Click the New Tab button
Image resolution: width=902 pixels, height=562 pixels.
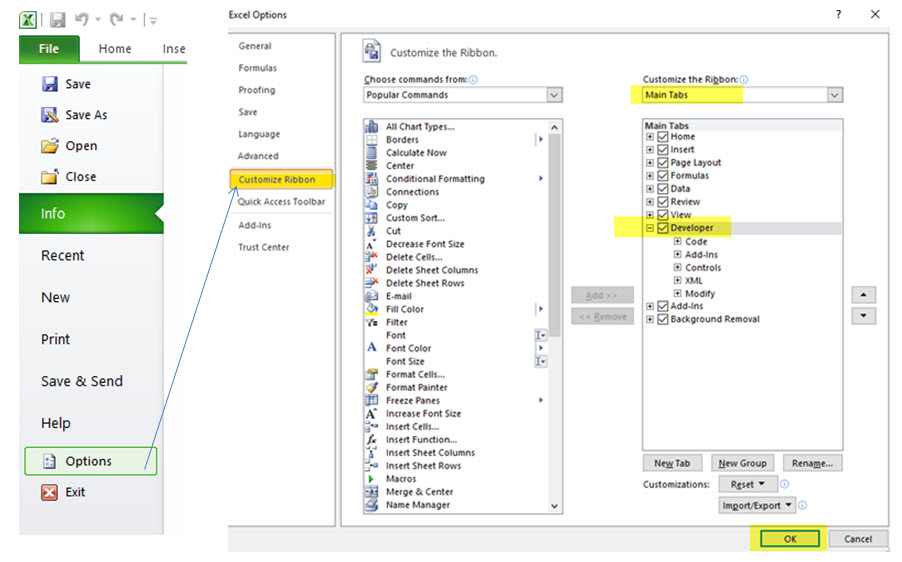pos(672,463)
